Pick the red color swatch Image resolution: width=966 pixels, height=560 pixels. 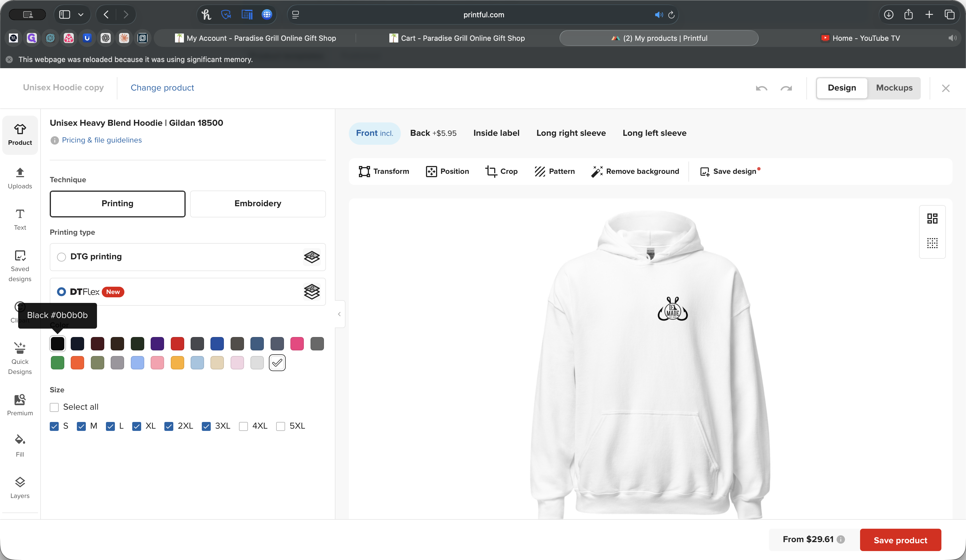[x=177, y=344]
